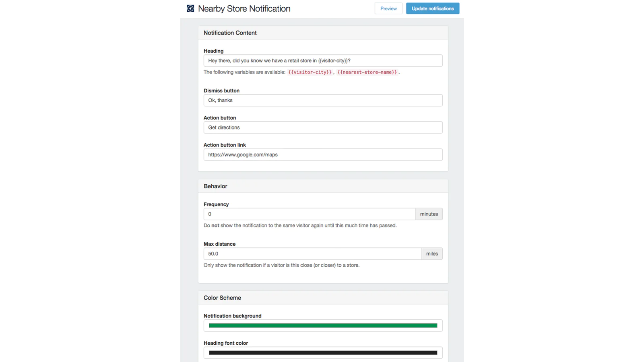Click the Dismiss button text input

(x=323, y=101)
